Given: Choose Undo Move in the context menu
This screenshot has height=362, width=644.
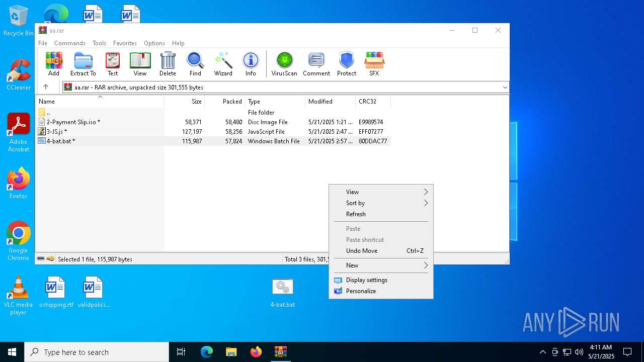Looking at the screenshot, I should [381, 251].
